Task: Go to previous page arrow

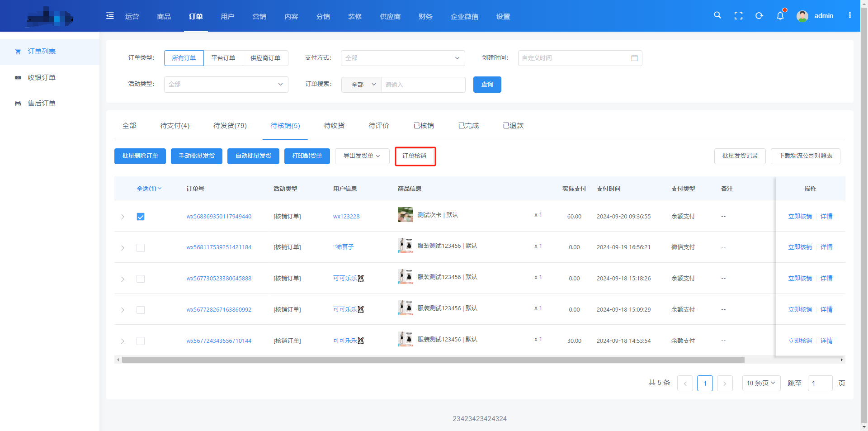Action: point(685,384)
